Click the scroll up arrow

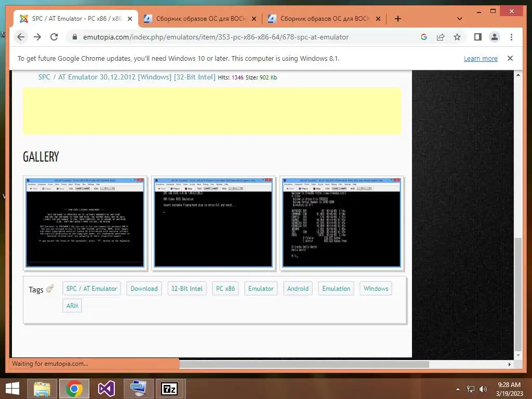tap(518, 75)
